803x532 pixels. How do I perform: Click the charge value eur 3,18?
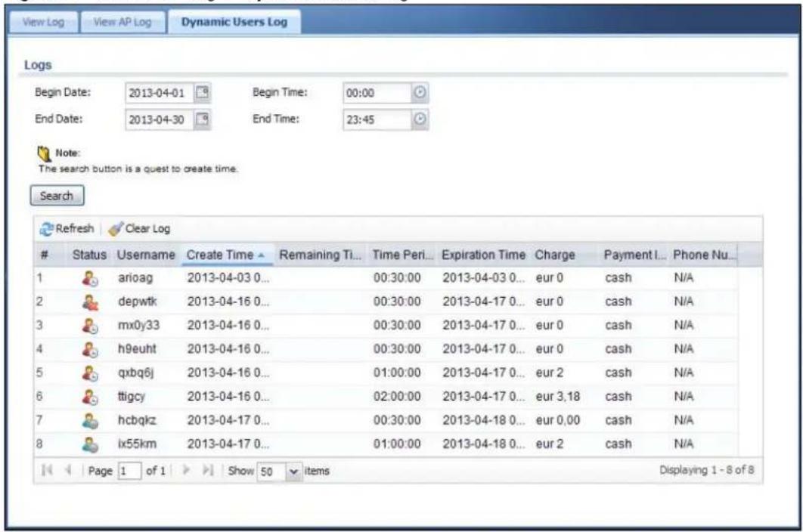558,396
